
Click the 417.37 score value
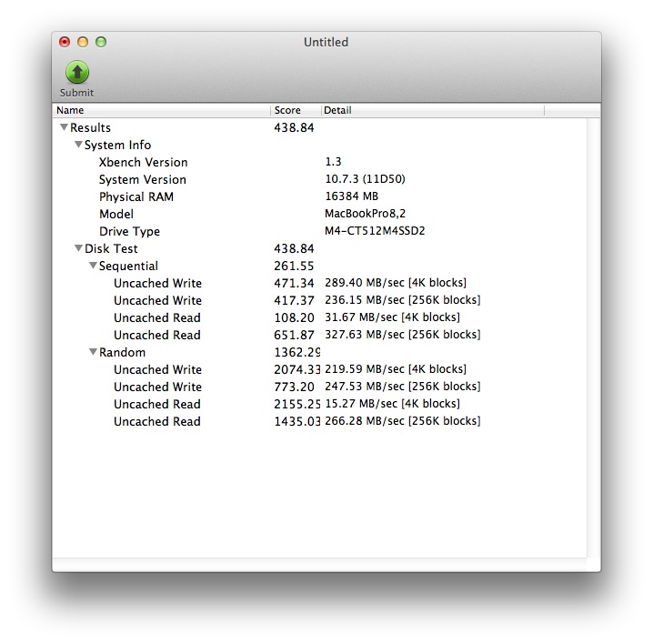click(x=294, y=300)
